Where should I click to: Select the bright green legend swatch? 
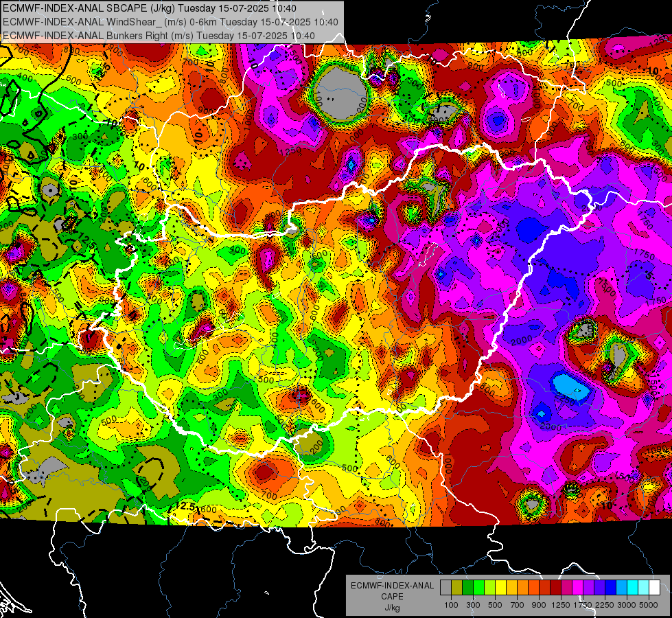tap(478, 588)
